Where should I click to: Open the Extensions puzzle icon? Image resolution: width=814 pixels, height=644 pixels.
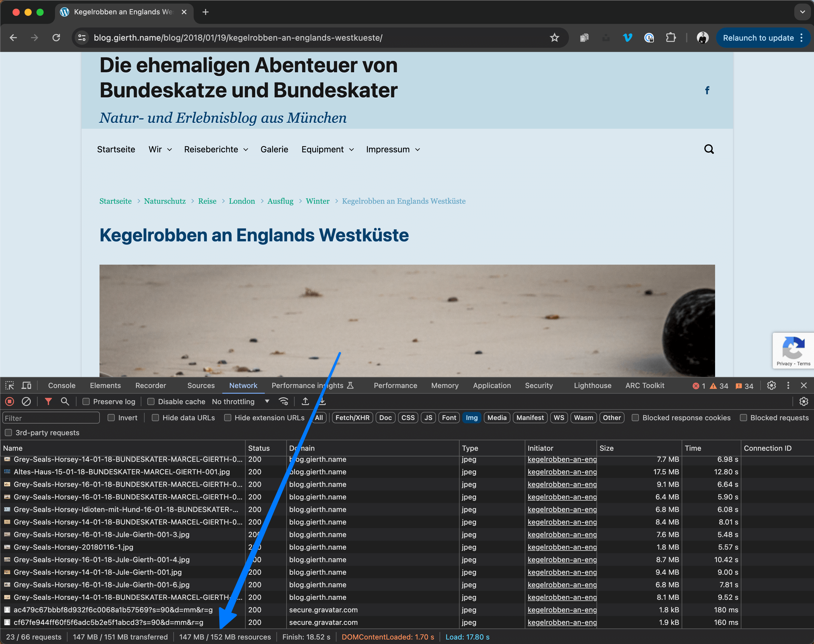(671, 38)
